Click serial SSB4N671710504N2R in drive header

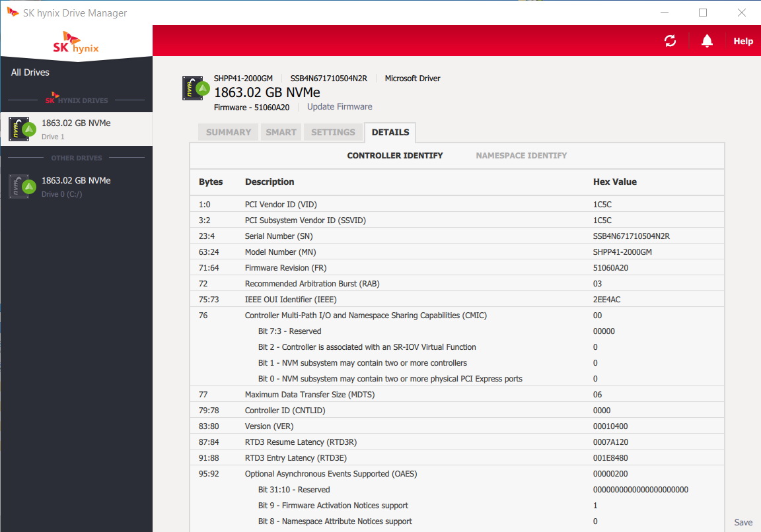[328, 79]
